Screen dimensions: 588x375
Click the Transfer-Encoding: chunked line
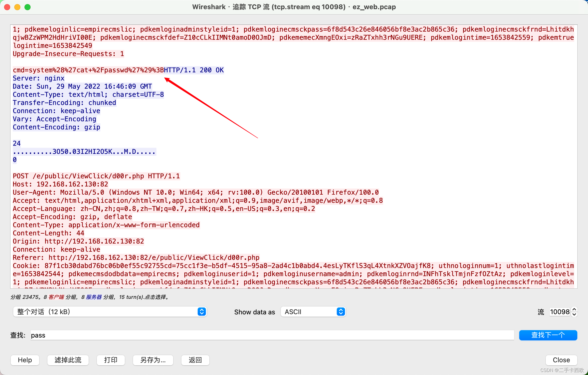tap(64, 103)
